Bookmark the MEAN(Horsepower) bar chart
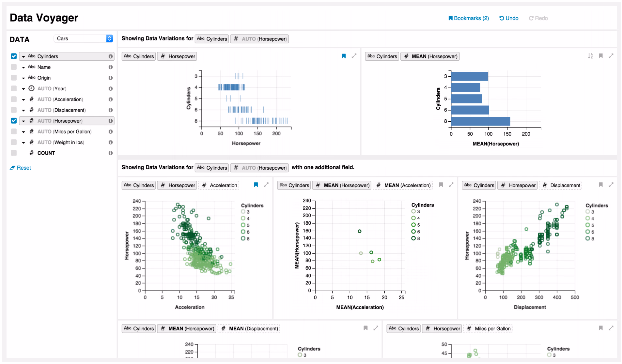The width and height of the screenshot is (622, 364). [x=600, y=56]
